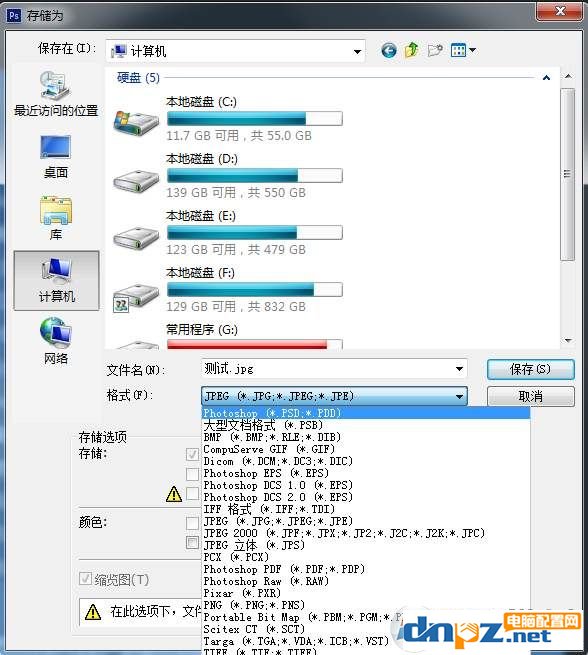Click the file list vertical scrollbar thumb
This screenshot has height=655, width=588.
[x=567, y=174]
